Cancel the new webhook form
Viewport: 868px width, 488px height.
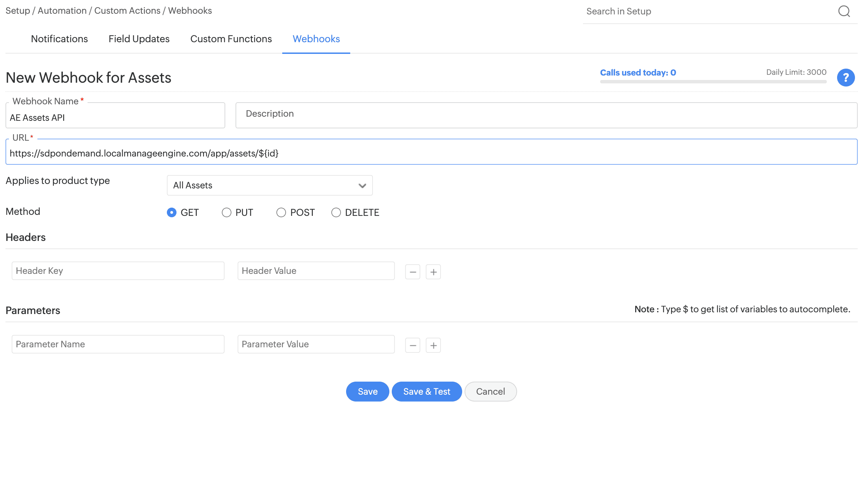click(x=490, y=392)
